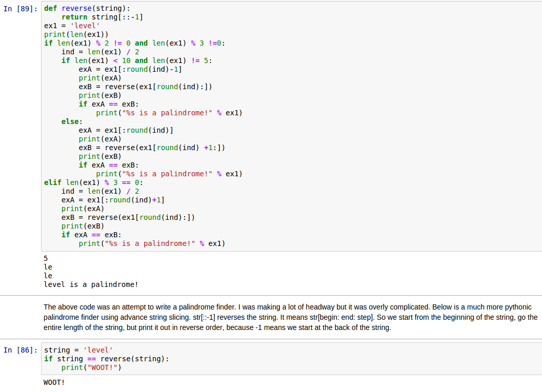This screenshot has height=392, width=542.
Task: Click the 'if len(ex1) < 10' condition line
Action: coord(137,60)
